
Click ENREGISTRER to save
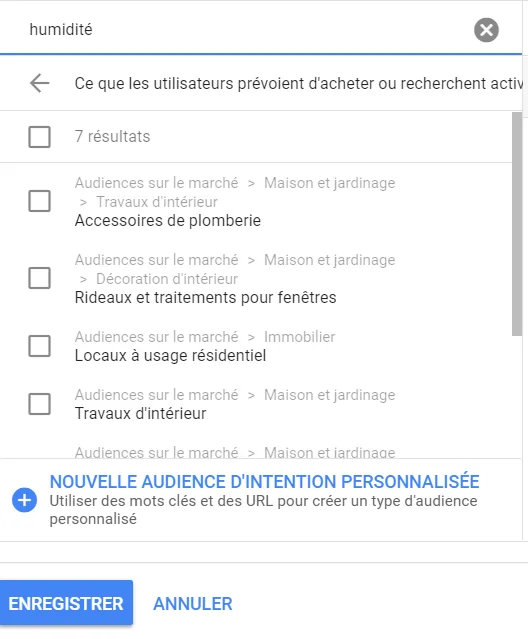(x=66, y=603)
